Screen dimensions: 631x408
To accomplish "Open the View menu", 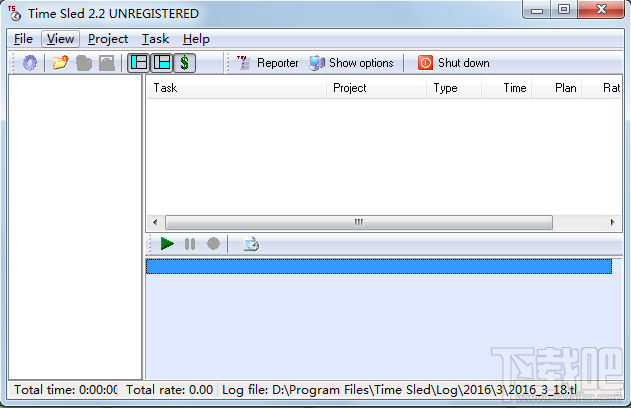I will [60, 39].
